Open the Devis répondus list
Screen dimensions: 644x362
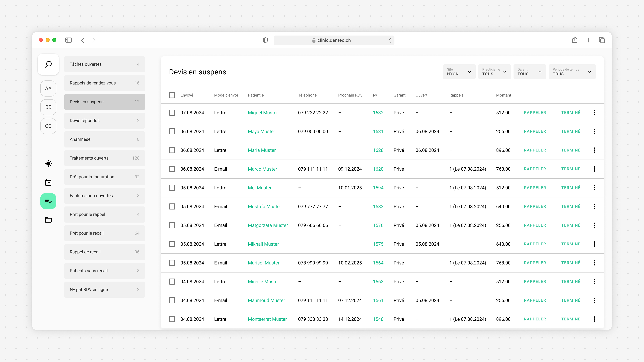[x=104, y=120]
